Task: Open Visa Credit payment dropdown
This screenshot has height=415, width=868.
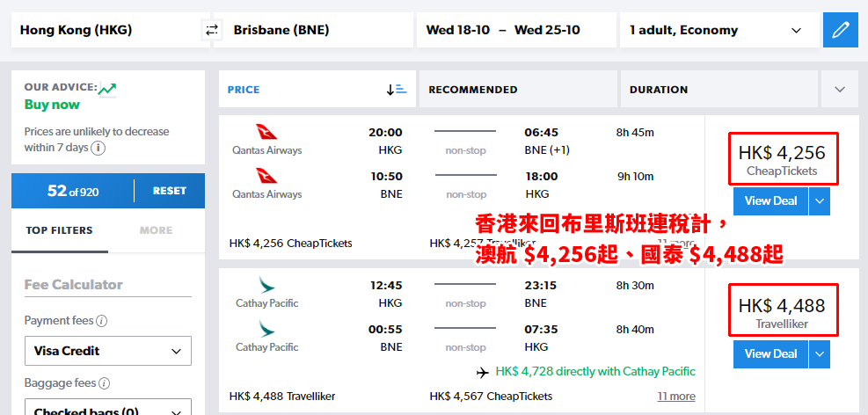Action: click(x=108, y=351)
